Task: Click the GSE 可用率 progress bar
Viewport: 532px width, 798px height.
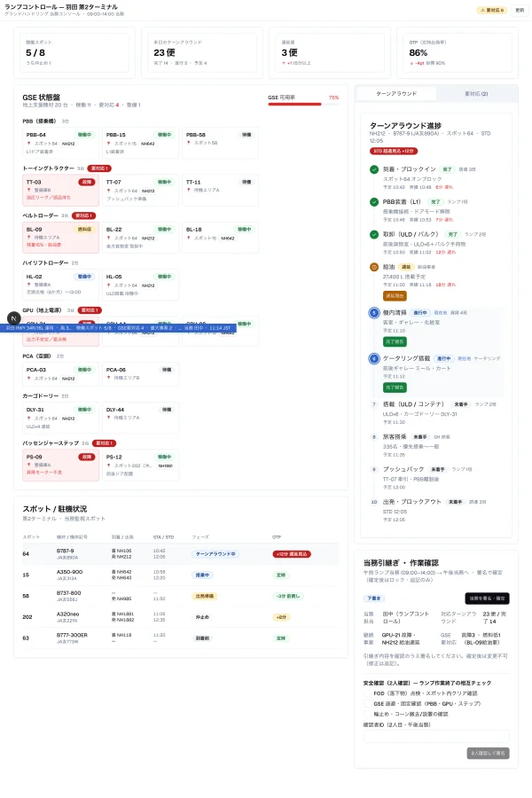Action: (303, 105)
